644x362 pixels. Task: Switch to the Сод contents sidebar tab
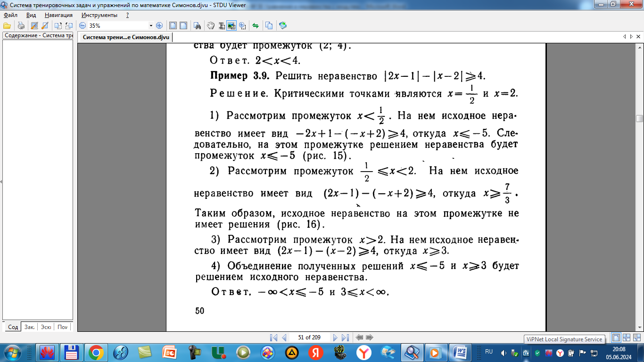pos(13,327)
